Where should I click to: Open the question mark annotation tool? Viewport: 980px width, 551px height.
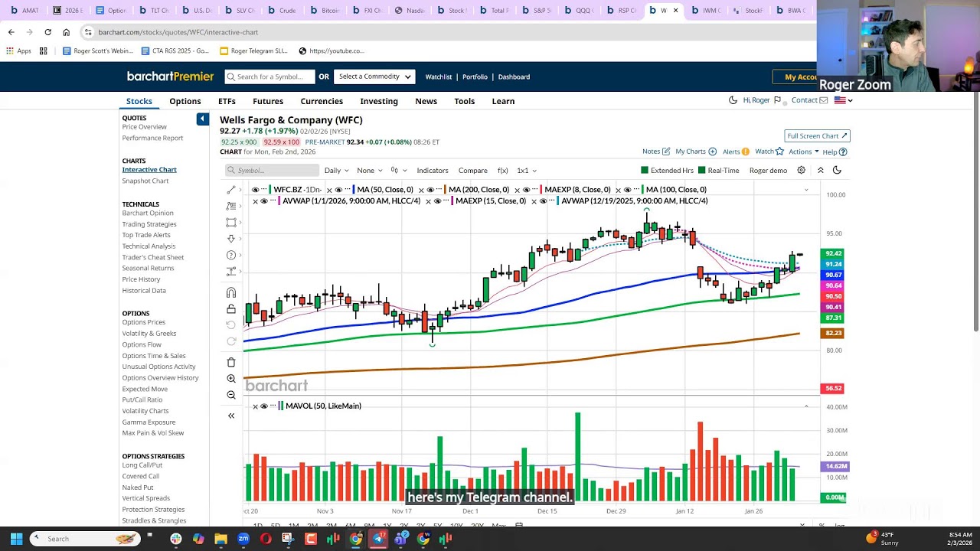[x=231, y=255]
